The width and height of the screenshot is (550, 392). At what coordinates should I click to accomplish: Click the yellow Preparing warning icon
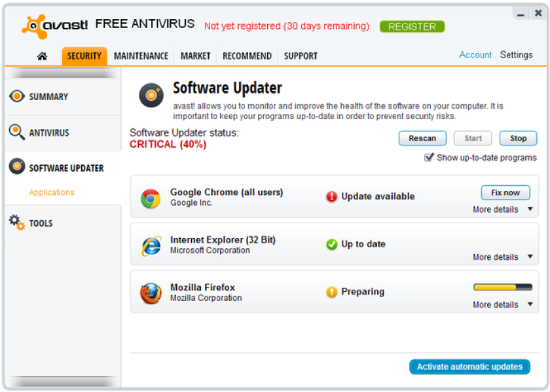tap(331, 292)
